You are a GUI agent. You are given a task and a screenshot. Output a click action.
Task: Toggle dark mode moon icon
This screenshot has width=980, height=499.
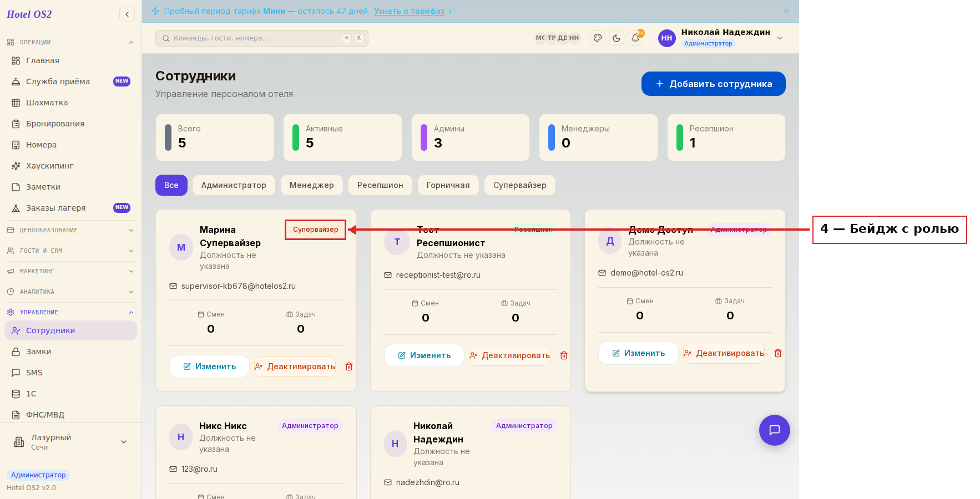pos(617,38)
